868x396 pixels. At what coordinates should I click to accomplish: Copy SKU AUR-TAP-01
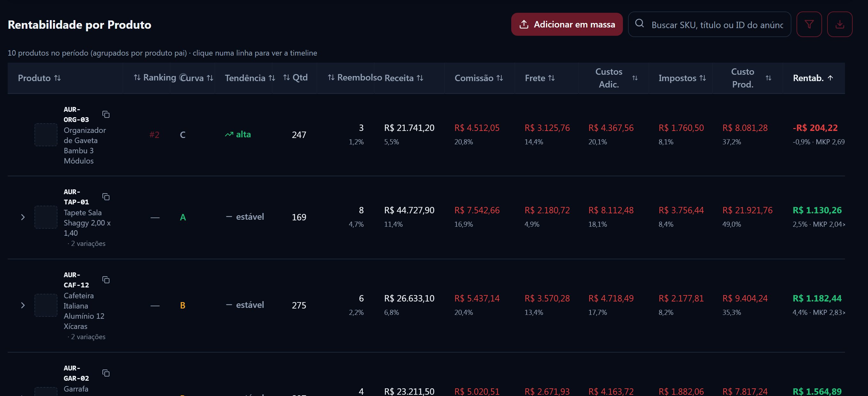pos(106,197)
